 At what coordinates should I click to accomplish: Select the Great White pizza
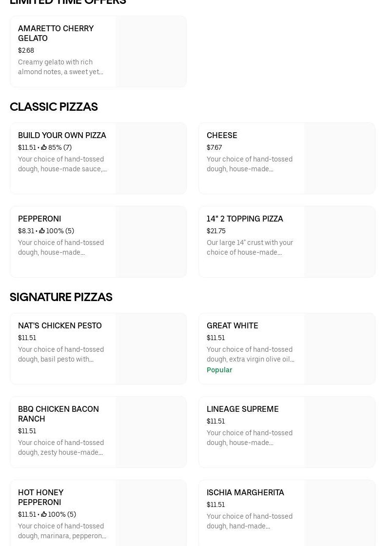pyautogui.click(x=233, y=326)
